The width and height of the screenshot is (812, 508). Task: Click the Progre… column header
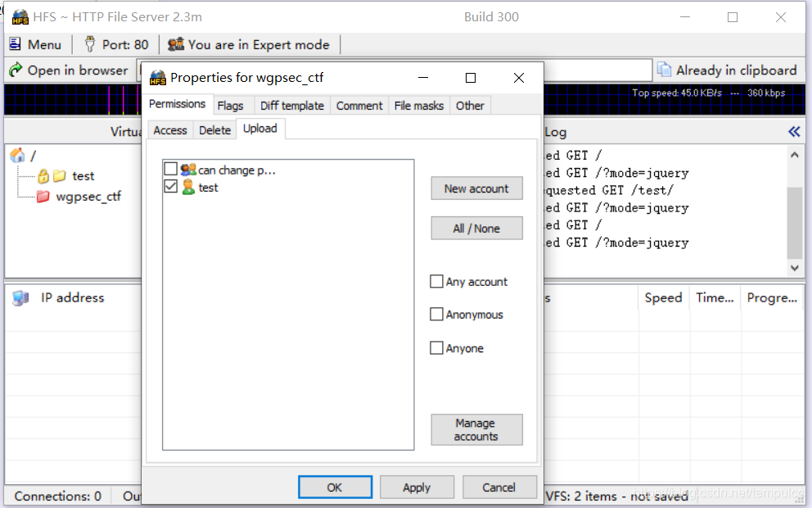pos(772,297)
